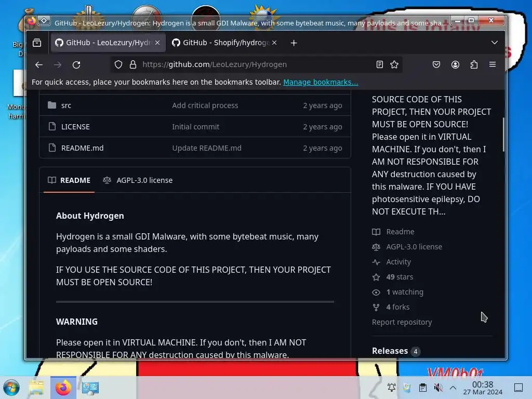View the 4 forks list
Viewport: 532px width, 399px height.
391,307
